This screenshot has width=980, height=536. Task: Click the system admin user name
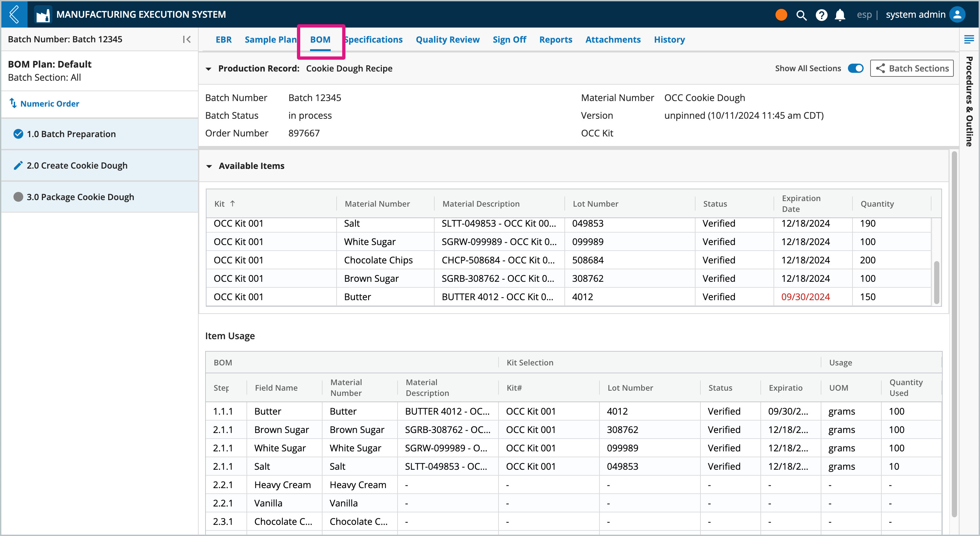tap(915, 14)
